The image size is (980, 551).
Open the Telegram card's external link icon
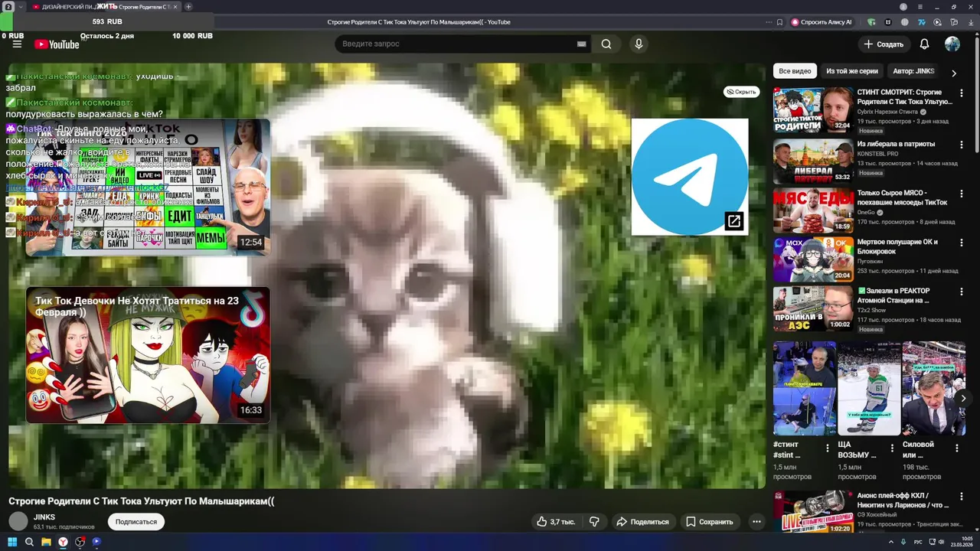tap(734, 222)
